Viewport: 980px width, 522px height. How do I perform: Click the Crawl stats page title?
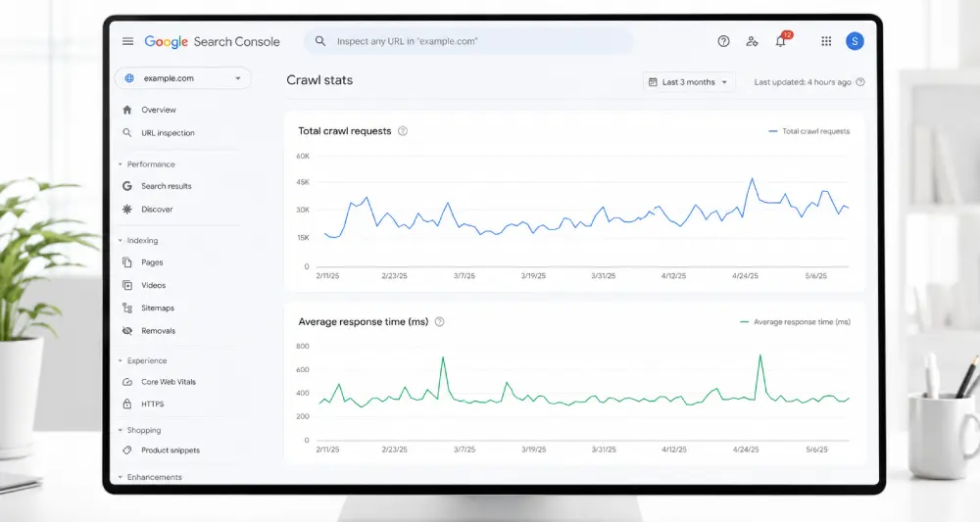319,80
